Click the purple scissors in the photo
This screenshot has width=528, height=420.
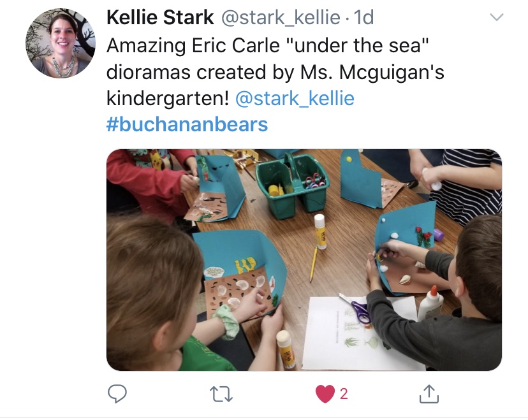click(356, 309)
